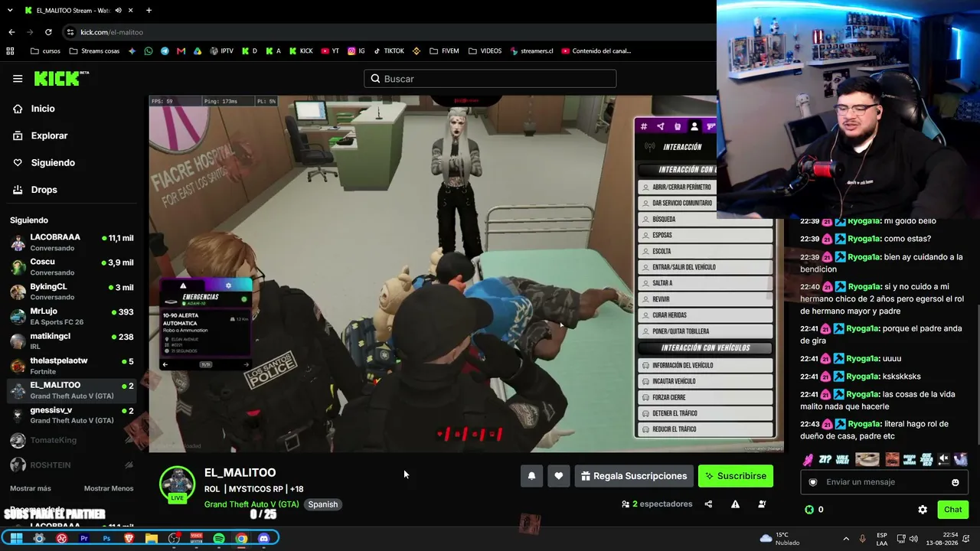Open Discord from the taskbar

[264, 539]
